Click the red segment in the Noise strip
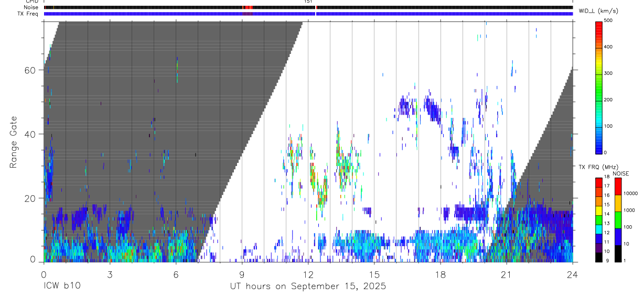 coord(248,7)
